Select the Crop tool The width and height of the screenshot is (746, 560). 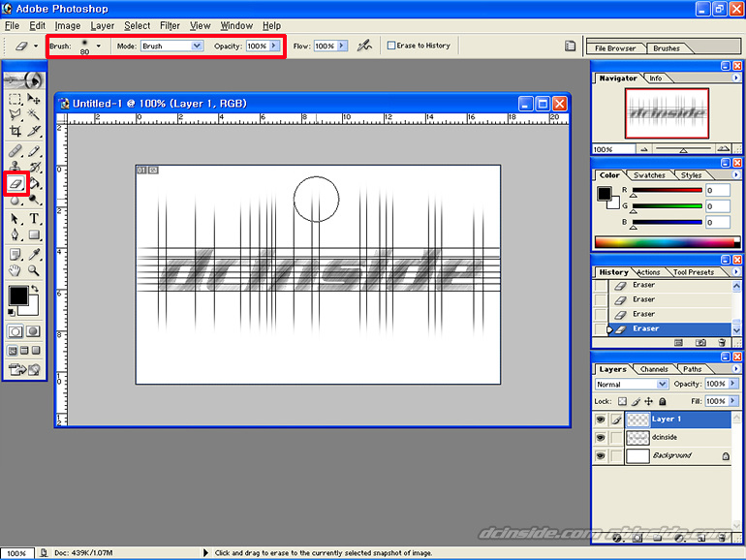pyautogui.click(x=15, y=131)
